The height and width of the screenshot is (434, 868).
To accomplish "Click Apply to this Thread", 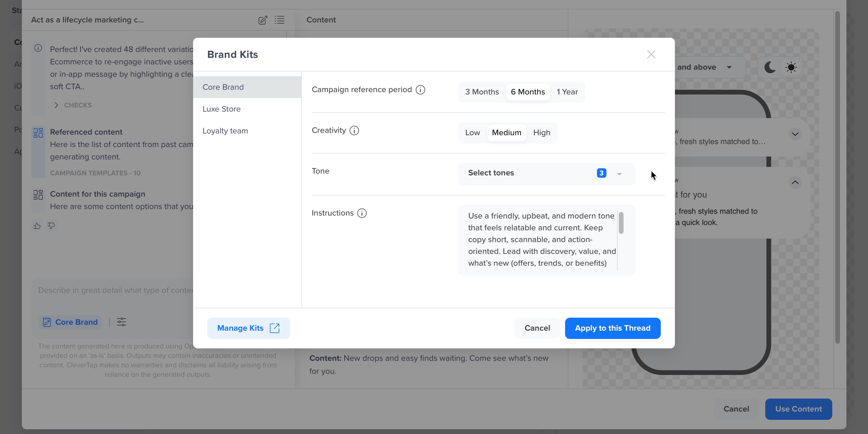I will click(613, 328).
